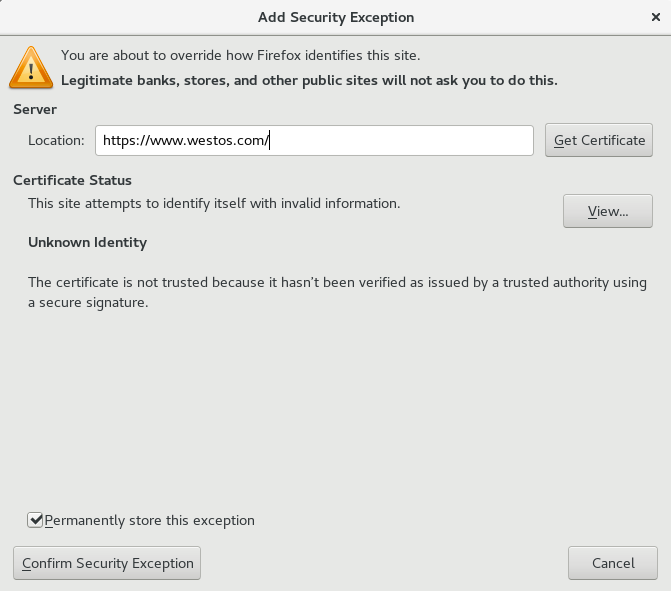Image resolution: width=671 pixels, height=591 pixels.
Task: Click the Add Security Exception title bar
Action: 335,17
